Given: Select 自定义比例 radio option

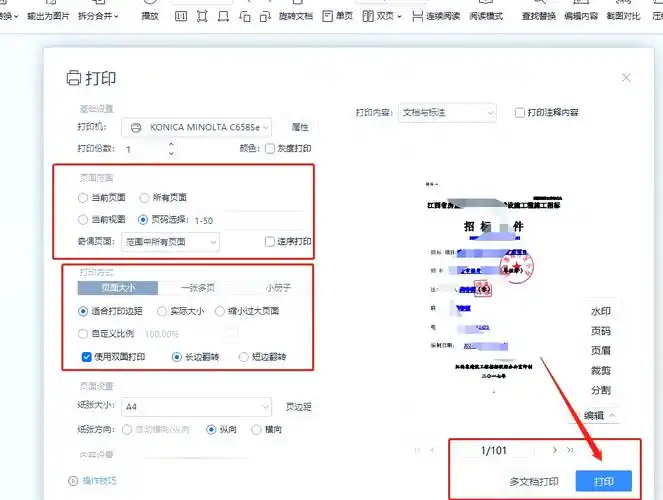Looking at the screenshot, I should (x=83, y=334).
